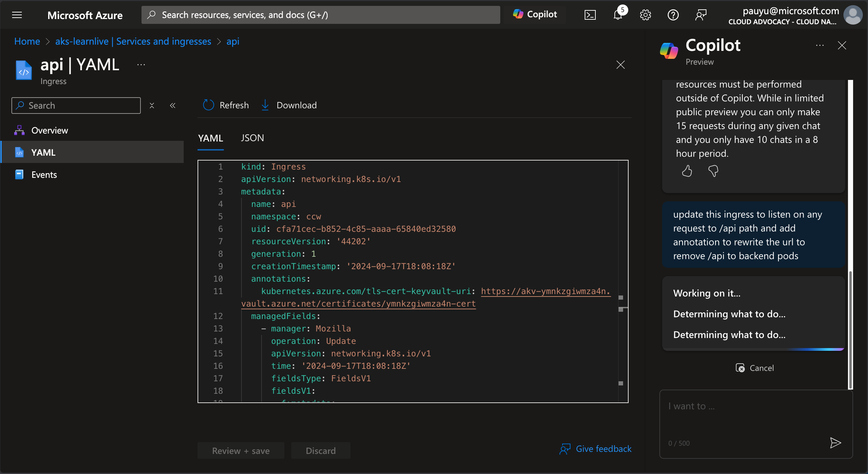This screenshot has height=474, width=868.
Task: Click the api breadcrumb link
Action: point(233,41)
